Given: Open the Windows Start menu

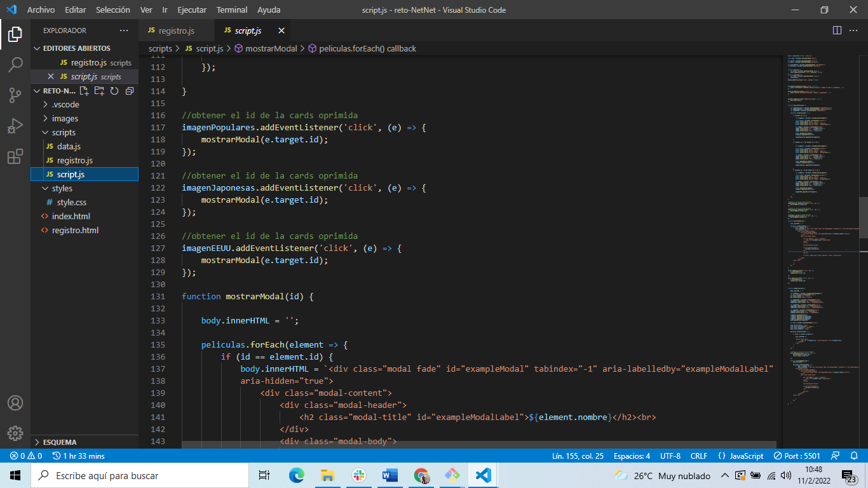Looking at the screenshot, I should coord(15,475).
